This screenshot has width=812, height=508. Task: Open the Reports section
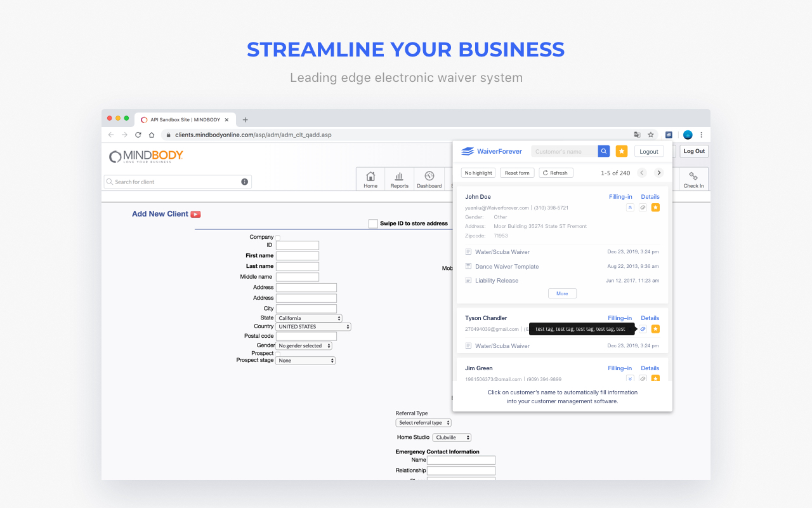tap(400, 179)
